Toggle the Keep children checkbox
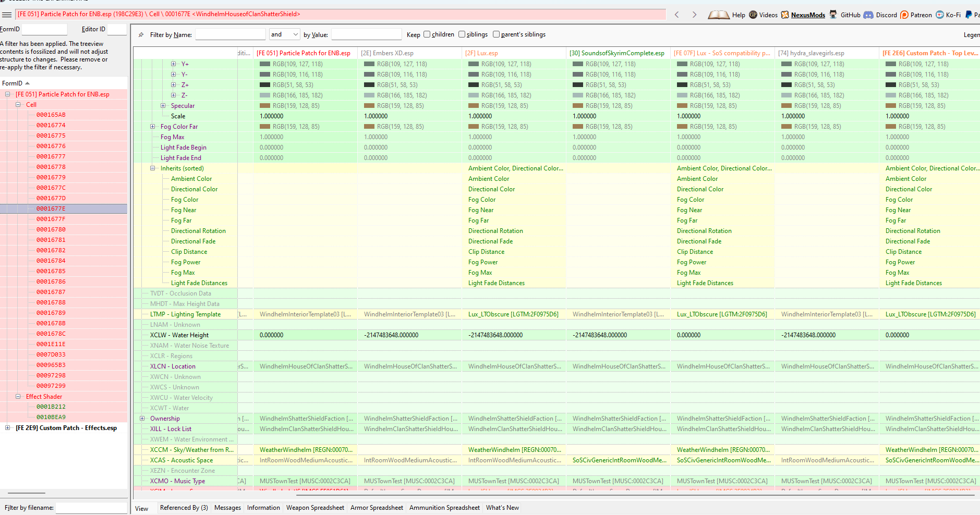Screen dimensions: 980x515 [427, 34]
